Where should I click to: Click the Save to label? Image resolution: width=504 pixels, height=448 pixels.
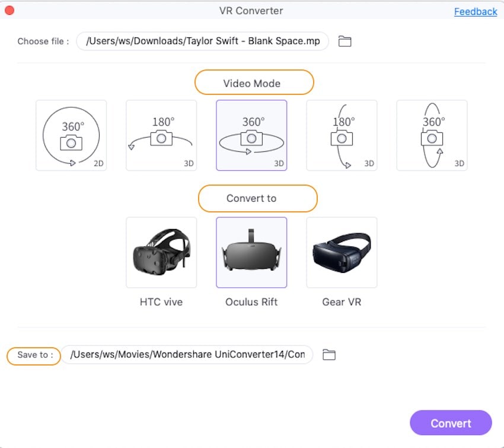point(34,356)
